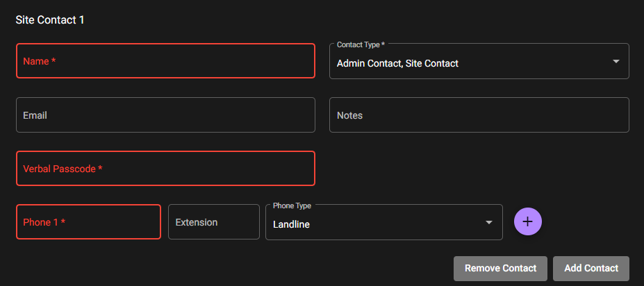The height and width of the screenshot is (286, 644).
Task: Focus the Verbal Passcode input field
Action: (165, 168)
